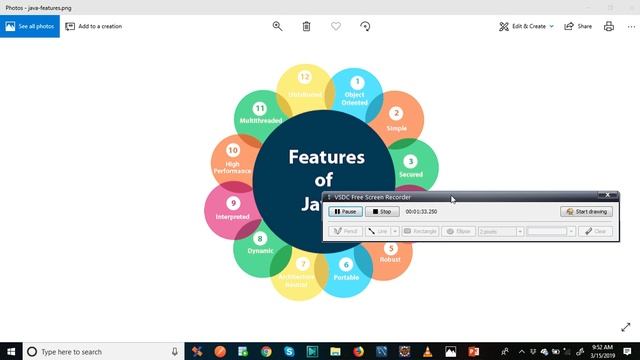Open PowerPoint from the taskbar

point(474,351)
